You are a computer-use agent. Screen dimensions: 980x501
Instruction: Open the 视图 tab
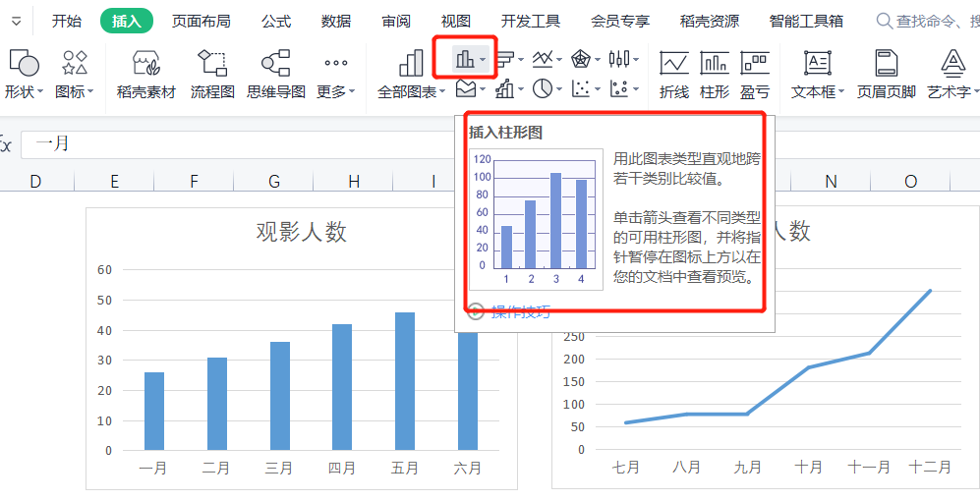[x=456, y=22]
